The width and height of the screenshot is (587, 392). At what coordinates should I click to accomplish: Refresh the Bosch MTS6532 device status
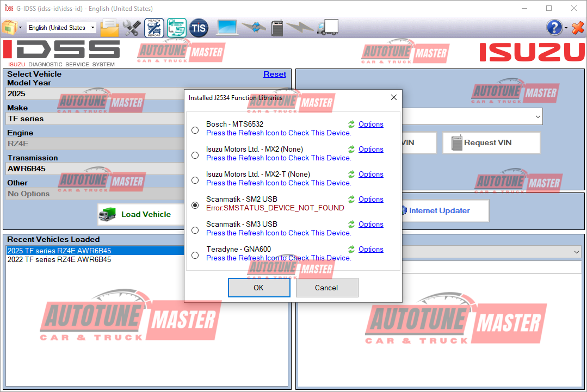351,125
